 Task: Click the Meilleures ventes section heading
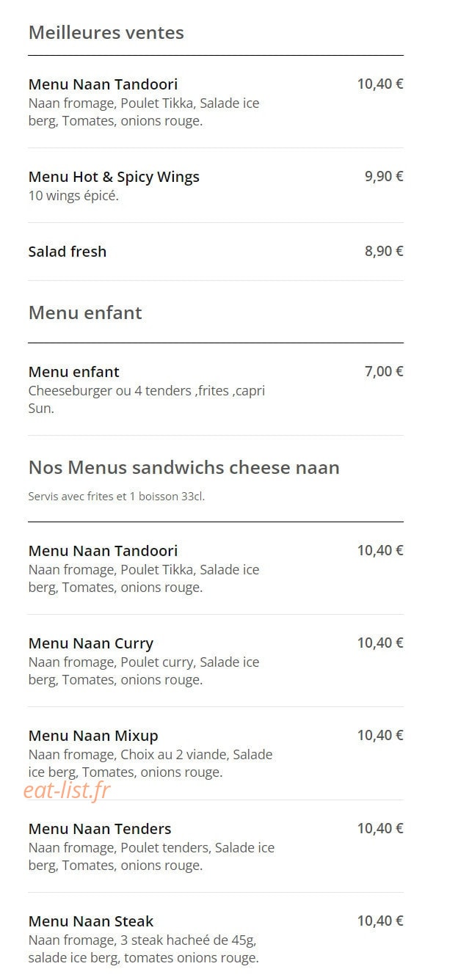[106, 32]
